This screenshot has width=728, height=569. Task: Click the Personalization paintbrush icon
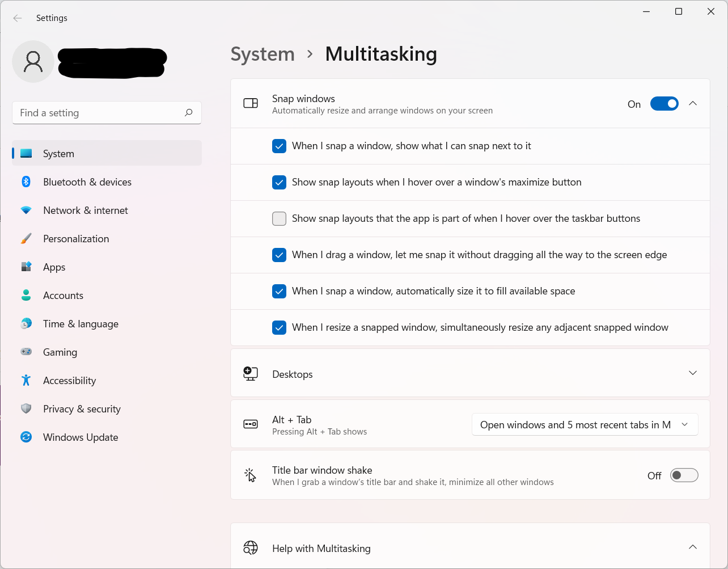[26, 239]
